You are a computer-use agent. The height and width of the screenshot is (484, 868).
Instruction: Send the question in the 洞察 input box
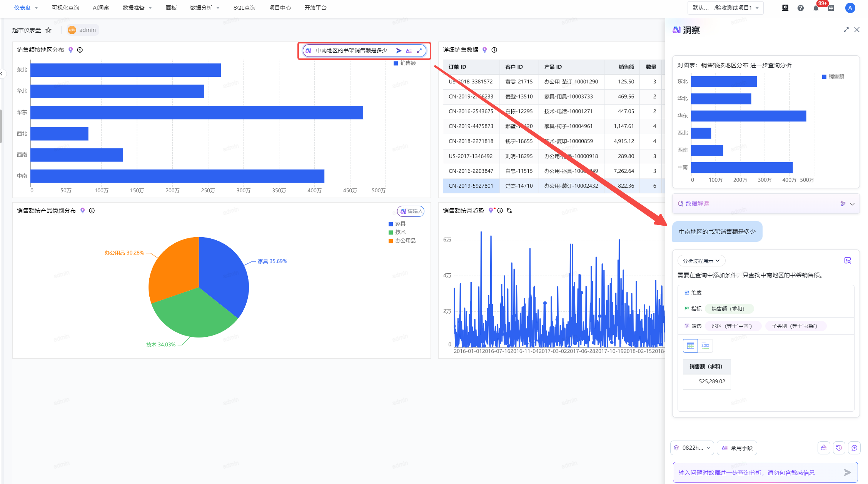[x=847, y=472]
